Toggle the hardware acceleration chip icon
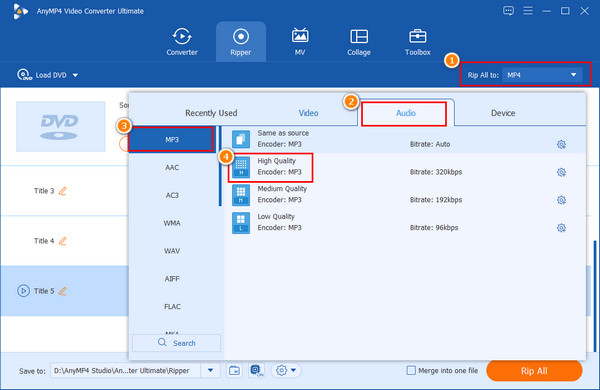The width and height of the screenshot is (600, 390). 256,370
